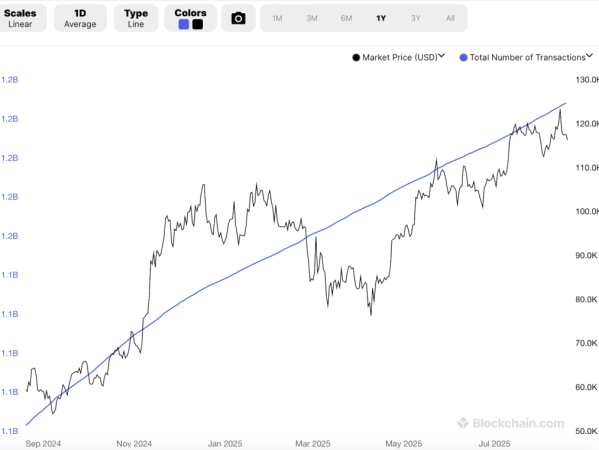Toggle the black Market Price legend dot
599x450 pixels.
(x=356, y=58)
